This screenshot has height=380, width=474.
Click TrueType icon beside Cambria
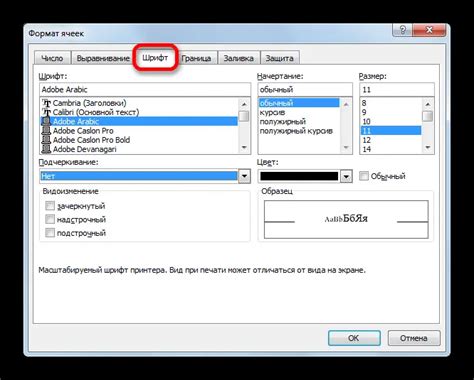tap(46, 103)
